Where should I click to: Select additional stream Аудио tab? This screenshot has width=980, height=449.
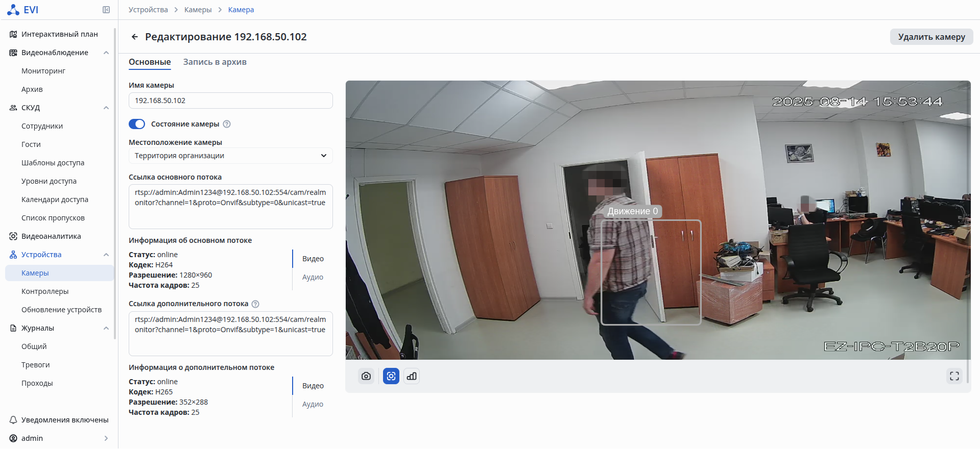tap(313, 404)
